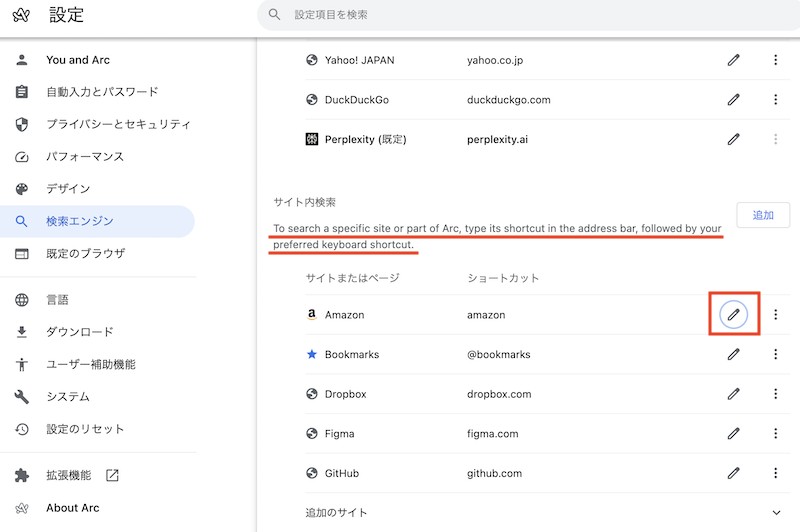Click the figma.com shortcut text
The image size is (800, 532).
(492, 434)
